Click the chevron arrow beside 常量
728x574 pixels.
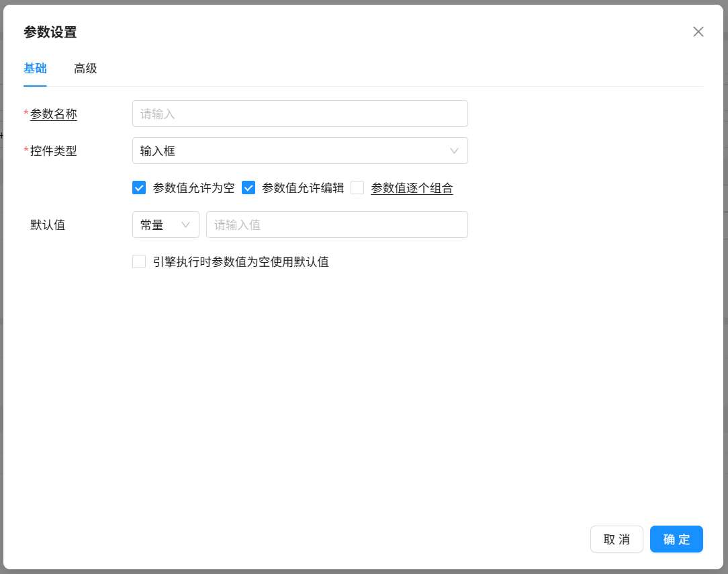[186, 224]
